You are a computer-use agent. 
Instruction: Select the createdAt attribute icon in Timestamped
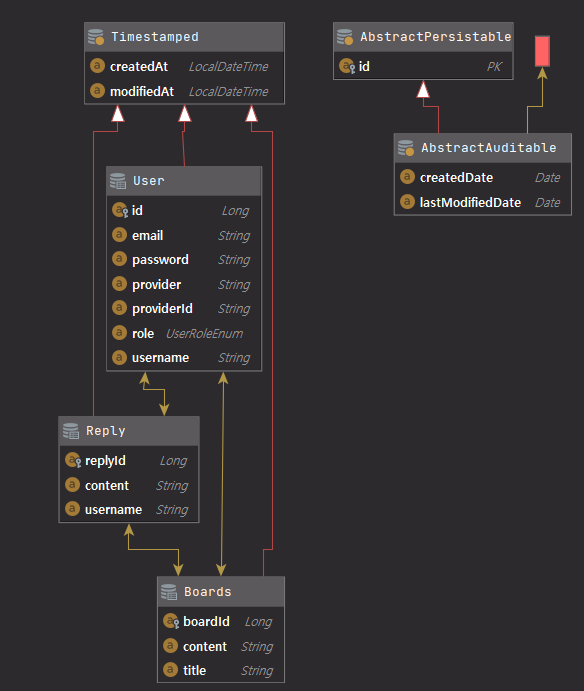97,66
